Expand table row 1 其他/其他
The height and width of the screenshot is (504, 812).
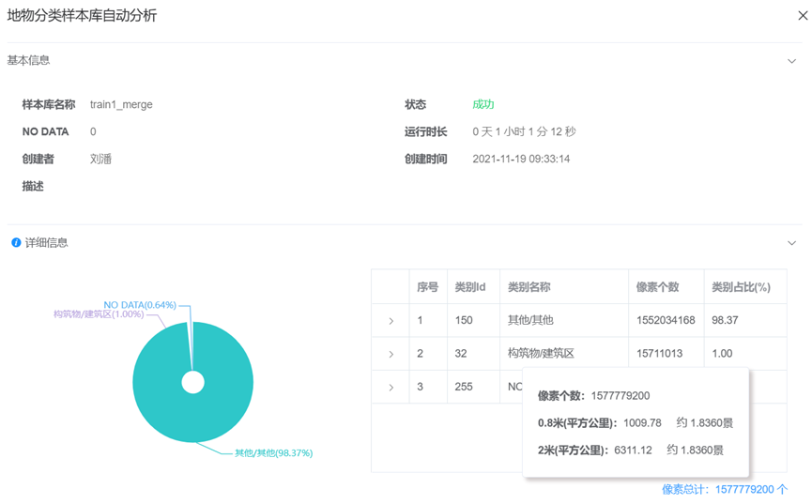(x=391, y=321)
